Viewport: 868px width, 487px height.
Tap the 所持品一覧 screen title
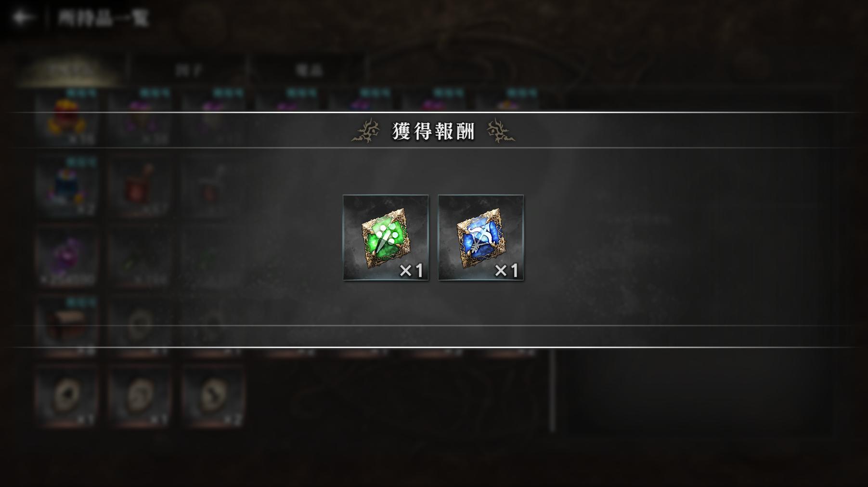click(103, 18)
